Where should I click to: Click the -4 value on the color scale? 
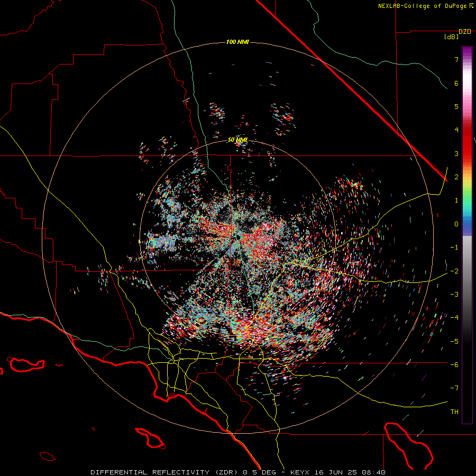tap(454, 318)
